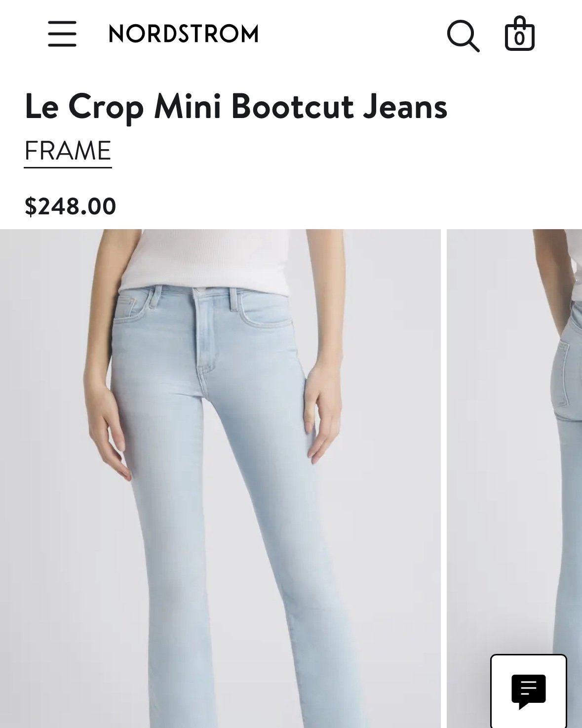Click the $248.00 price text
The image size is (582, 728).
tap(70, 206)
